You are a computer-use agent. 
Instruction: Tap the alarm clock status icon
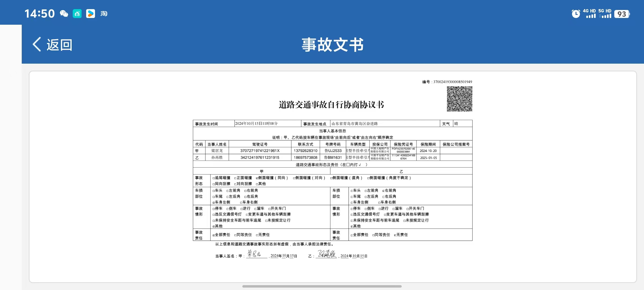(x=576, y=14)
